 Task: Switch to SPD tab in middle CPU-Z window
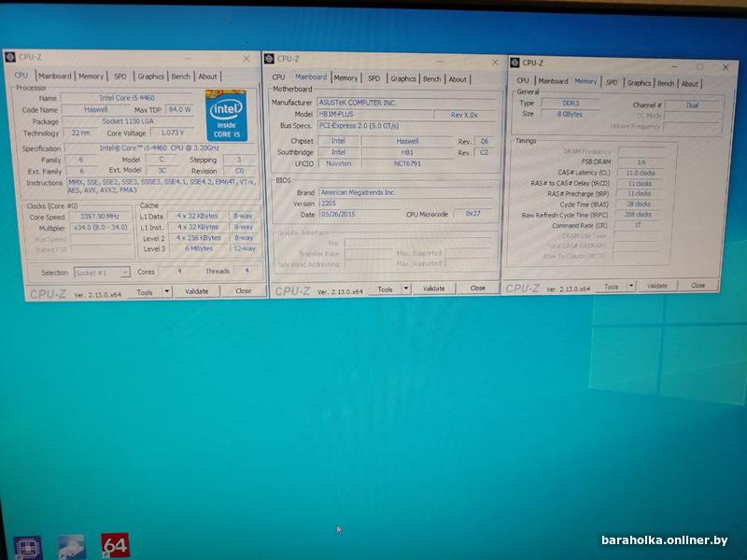tap(374, 78)
